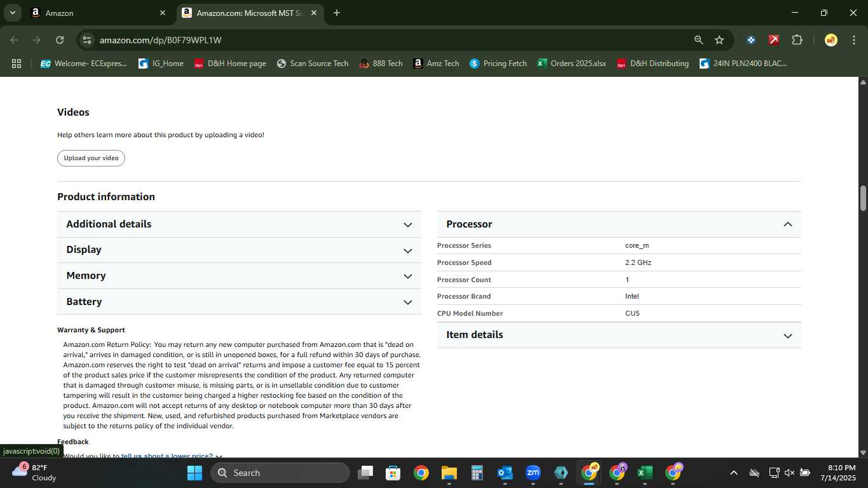This screenshot has height=488, width=868.
Task: Click the Upload your video button
Action: click(91, 158)
